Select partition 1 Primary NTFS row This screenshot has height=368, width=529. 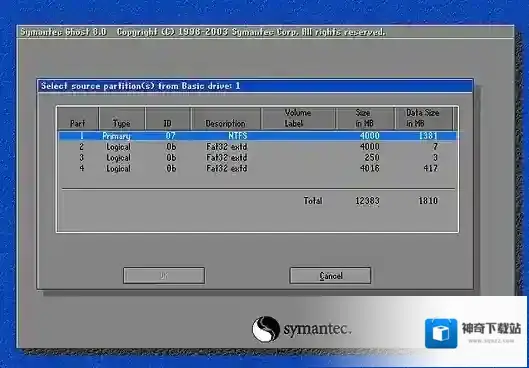[258, 136]
